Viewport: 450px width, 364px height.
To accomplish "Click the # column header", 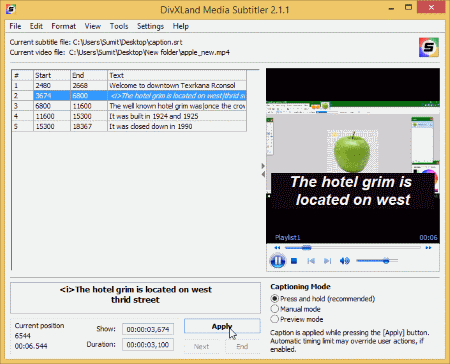I will click(23, 75).
